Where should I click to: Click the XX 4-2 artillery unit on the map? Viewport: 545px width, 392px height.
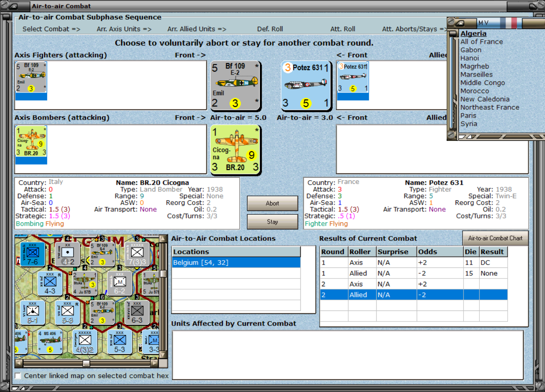(x=67, y=254)
